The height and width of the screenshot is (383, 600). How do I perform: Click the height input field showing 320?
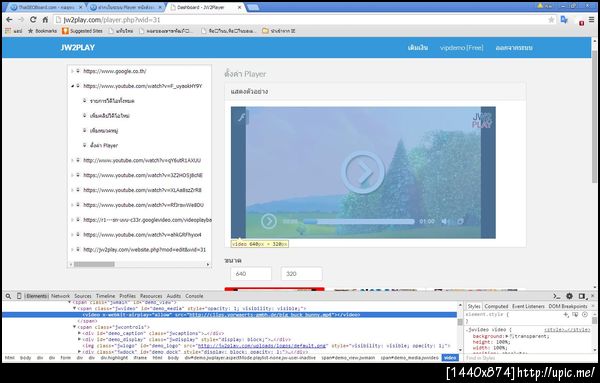pos(302,274)
